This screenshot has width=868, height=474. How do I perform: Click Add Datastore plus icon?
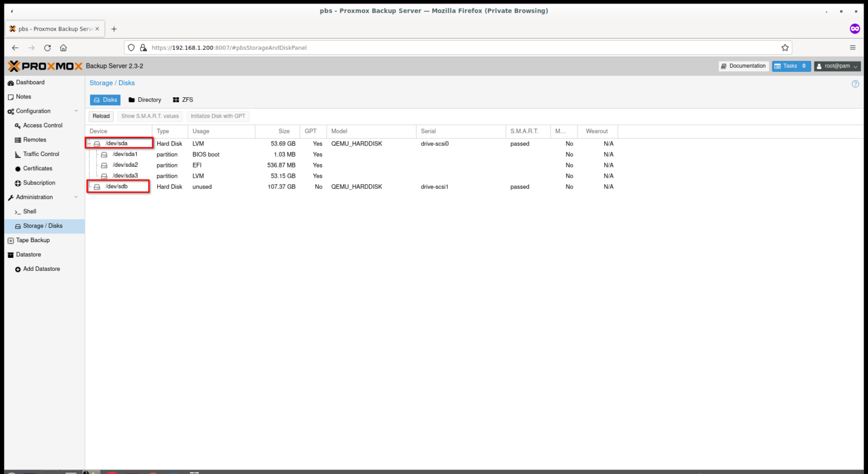[x=18, y=269]
